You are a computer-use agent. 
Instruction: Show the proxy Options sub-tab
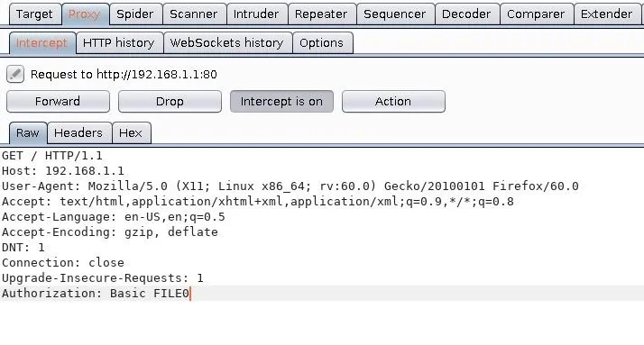tap(322, 43)
